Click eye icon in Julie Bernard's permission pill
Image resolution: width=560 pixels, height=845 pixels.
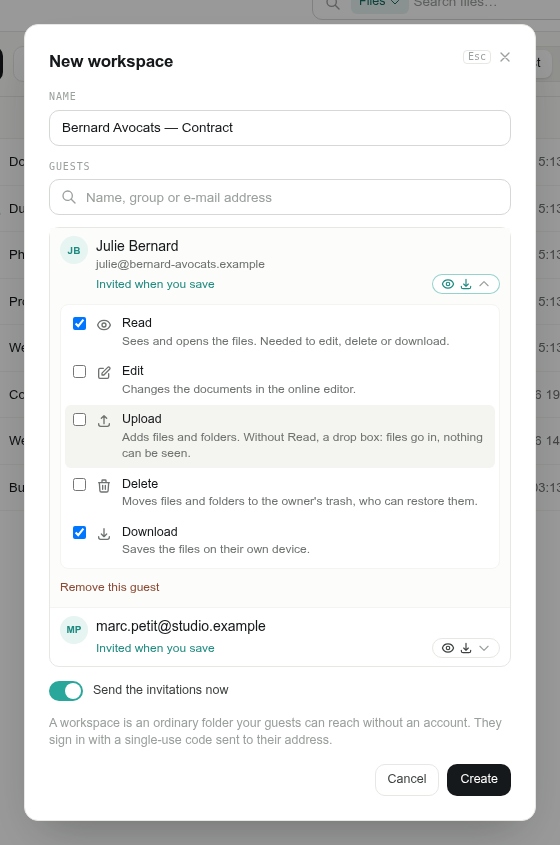coord(448,284)
